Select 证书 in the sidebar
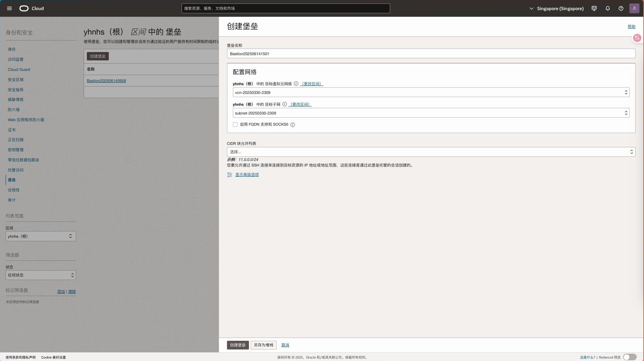The height and width of the screenshot is (361, 644). click(x=12, y=130)
